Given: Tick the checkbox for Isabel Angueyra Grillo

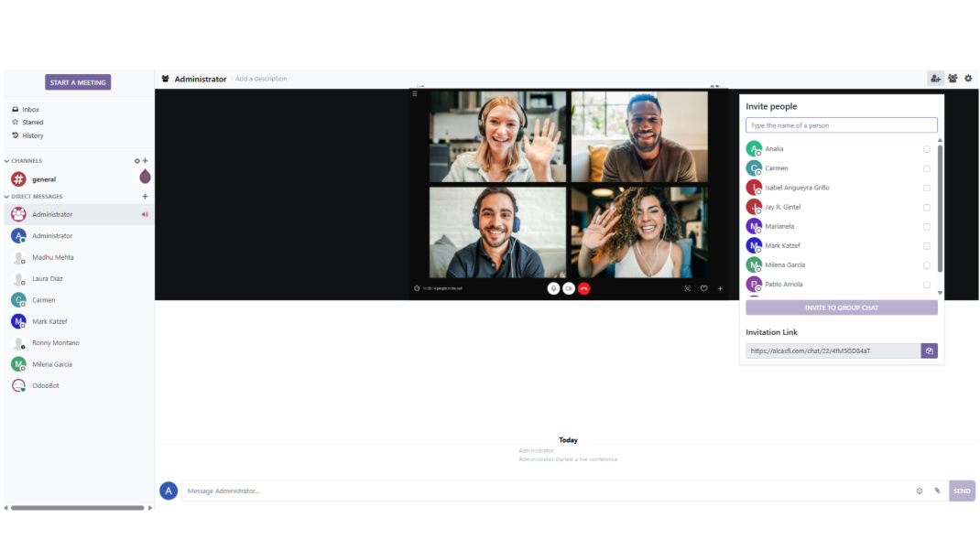Looking at the screenshot, I should coord(927,188).
